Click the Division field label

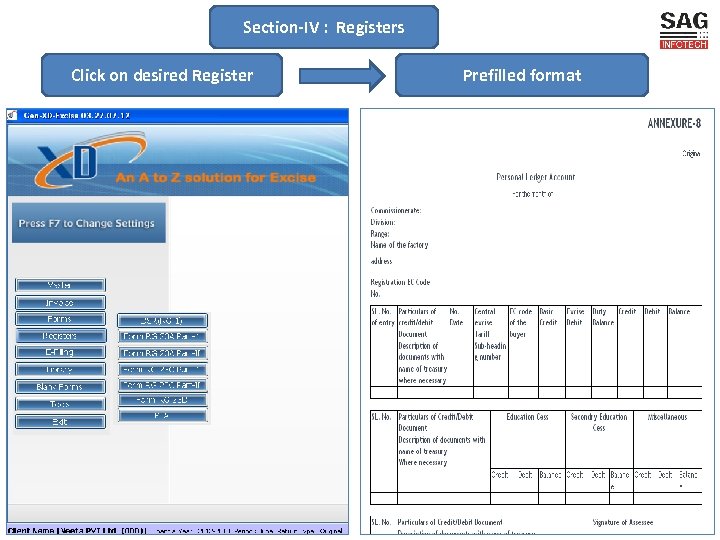pos(382,222)
